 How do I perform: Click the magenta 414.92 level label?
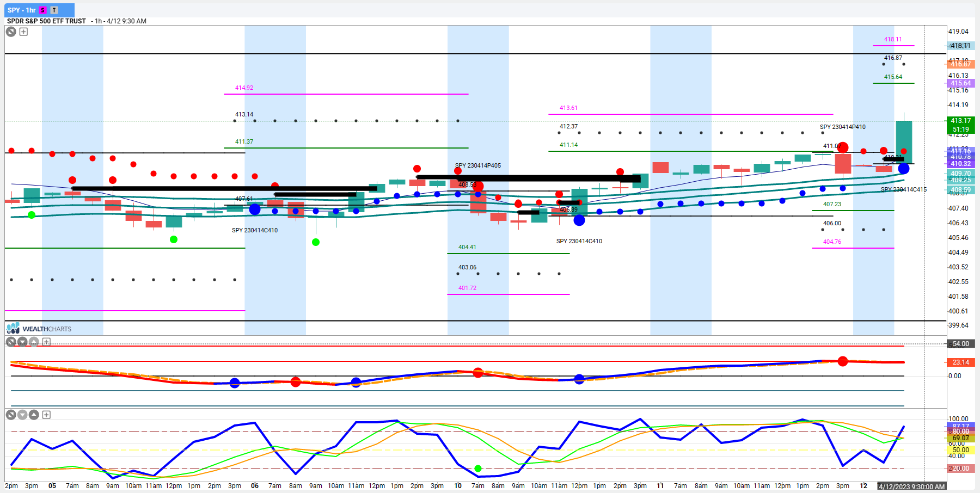(x=244, y=88)
